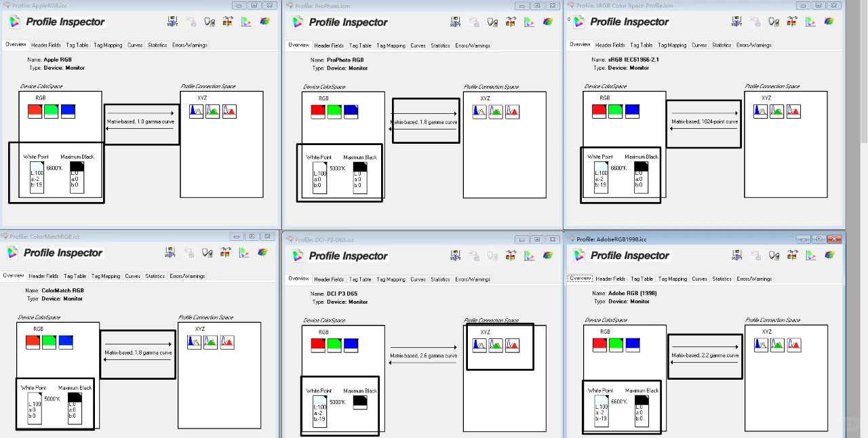Image resolution: width=868 pixels, height=438 pixels.
Task: Open Errors/Warnings tab in ProPhoto window
Action: pos(473,45)
